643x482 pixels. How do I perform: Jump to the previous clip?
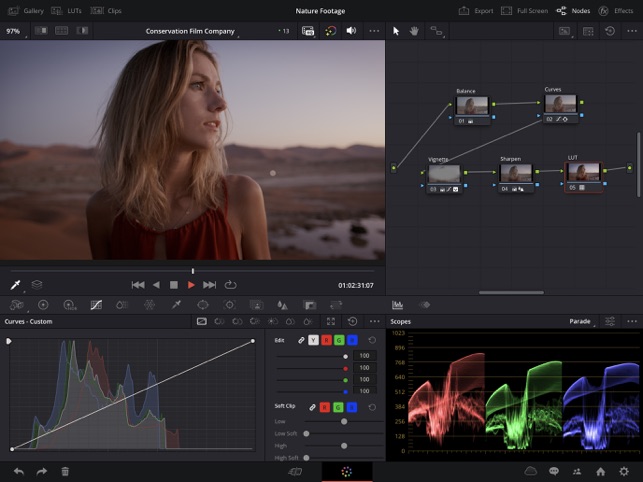point(138,285)
